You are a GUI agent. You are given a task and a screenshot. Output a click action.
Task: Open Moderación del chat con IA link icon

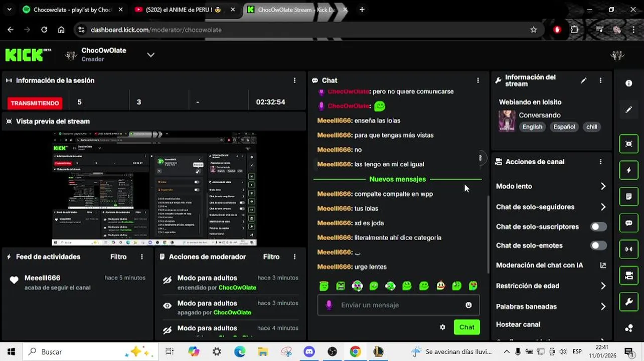[x=603, y=265]
